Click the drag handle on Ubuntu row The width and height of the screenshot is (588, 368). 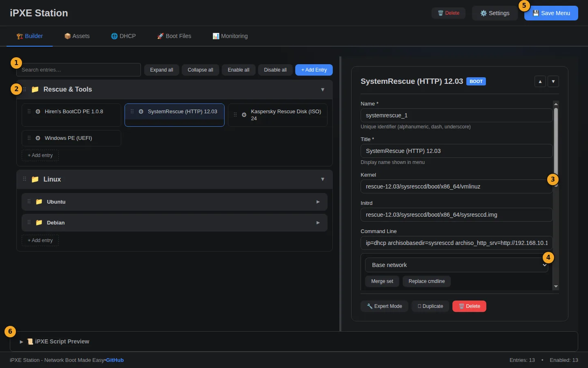(29, 202)
